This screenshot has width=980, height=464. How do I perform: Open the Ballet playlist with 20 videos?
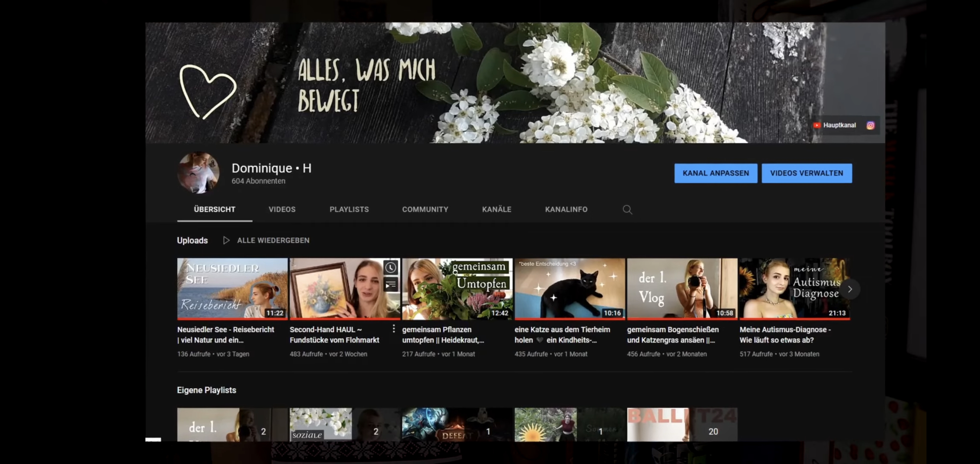tap(682, 424)
